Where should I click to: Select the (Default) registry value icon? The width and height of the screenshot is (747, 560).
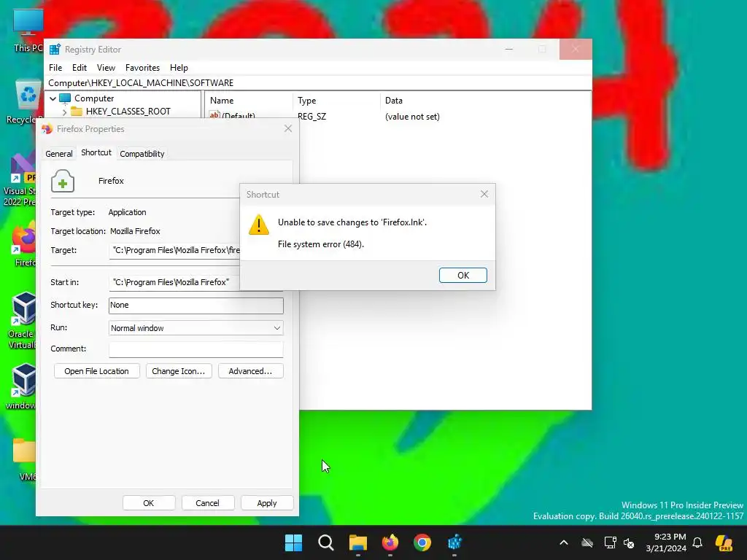214,114
